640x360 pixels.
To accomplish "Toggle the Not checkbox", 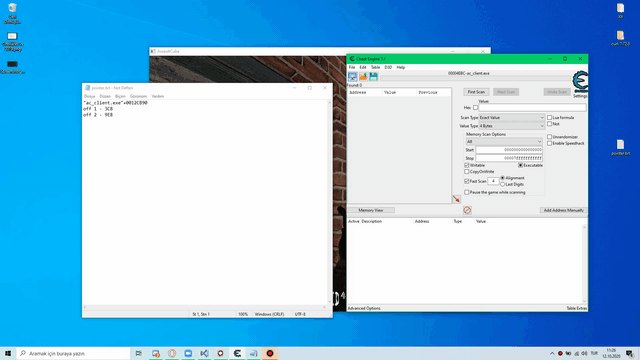I will [549, 124].
